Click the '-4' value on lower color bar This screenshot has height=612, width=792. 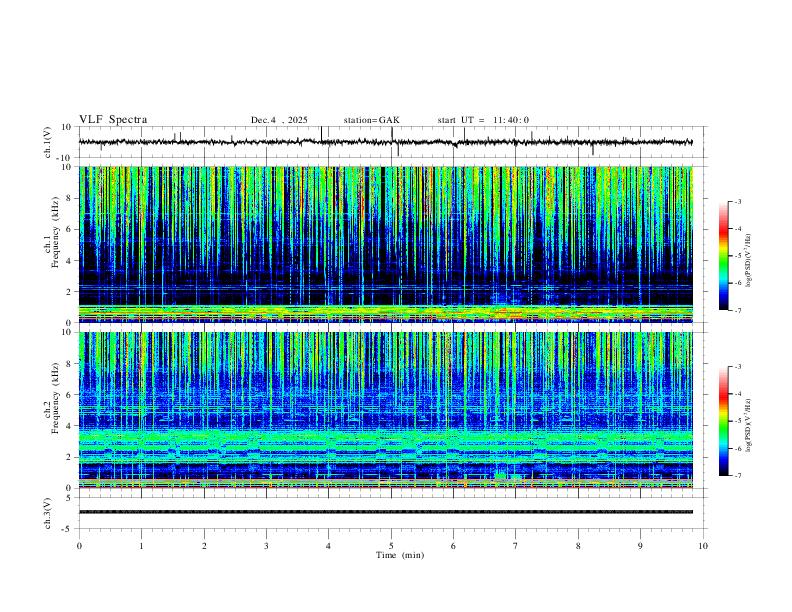point(737,394)
